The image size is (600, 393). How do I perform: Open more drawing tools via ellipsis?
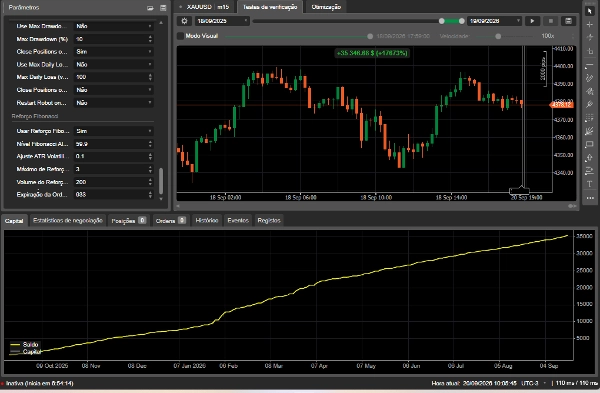[x=590, y=198]
